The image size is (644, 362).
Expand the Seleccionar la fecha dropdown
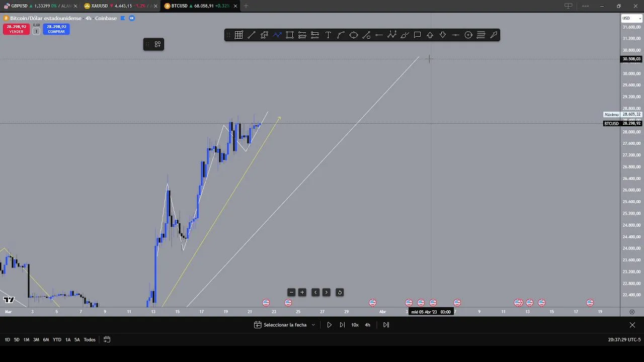coord(285,325)
